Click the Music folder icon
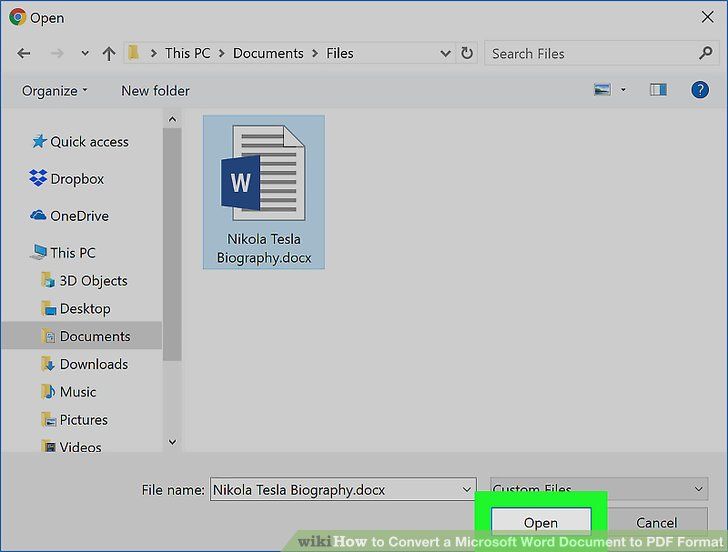 (48, 392)
